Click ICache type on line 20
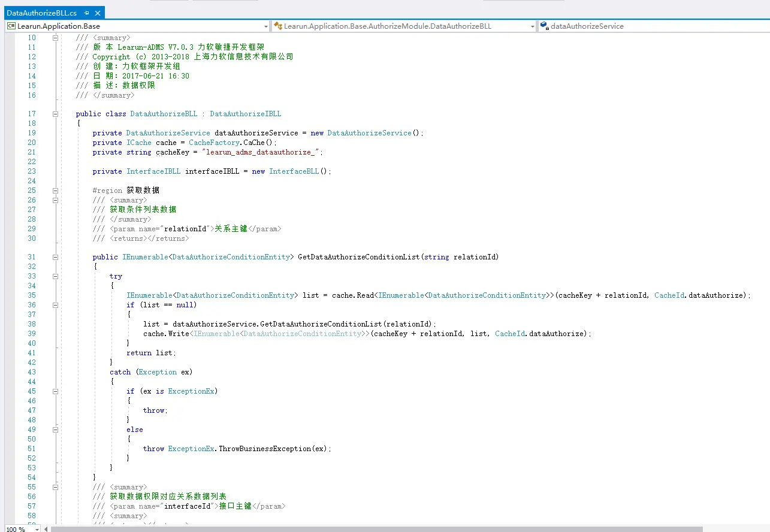This screenshot has width=770, height=532. [x=138, y=143]
